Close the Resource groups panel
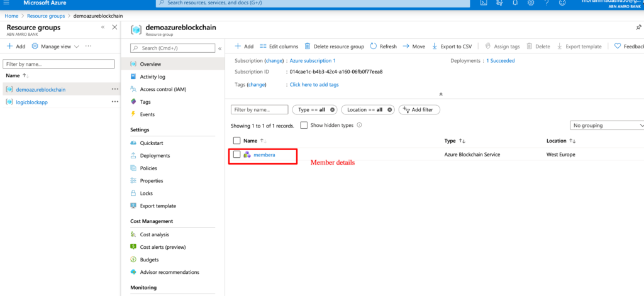 [114, 27]
